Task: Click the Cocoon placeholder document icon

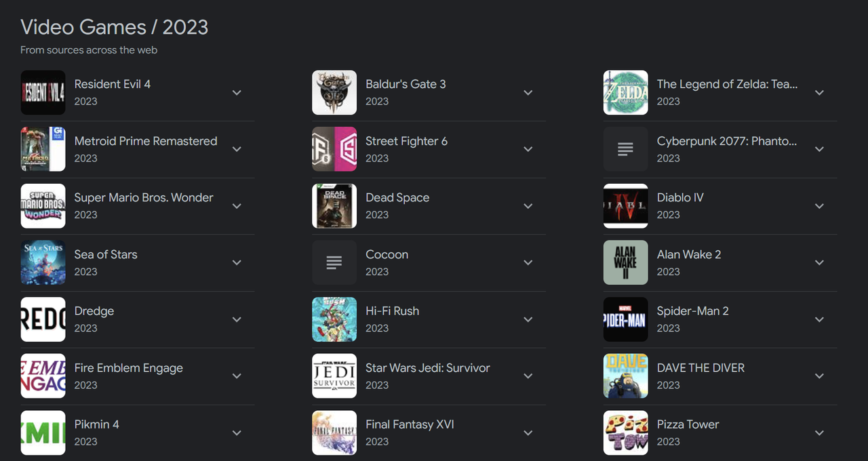Action: coord(334,262)
